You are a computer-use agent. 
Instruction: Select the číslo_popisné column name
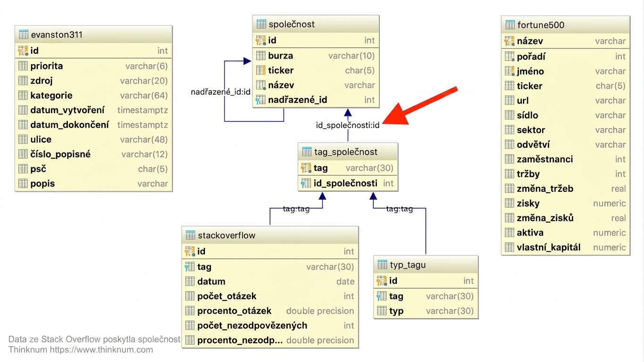[60, 154]
